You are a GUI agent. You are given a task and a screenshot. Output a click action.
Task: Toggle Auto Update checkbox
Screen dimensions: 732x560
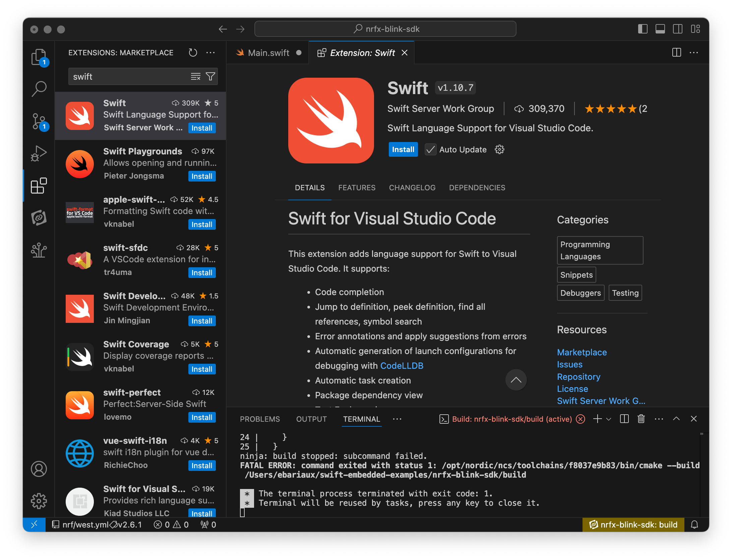click(x=430, y=149)
